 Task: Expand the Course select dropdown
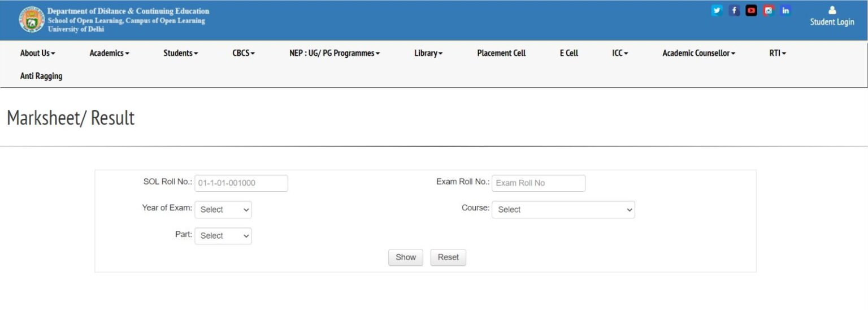[563, 210]
